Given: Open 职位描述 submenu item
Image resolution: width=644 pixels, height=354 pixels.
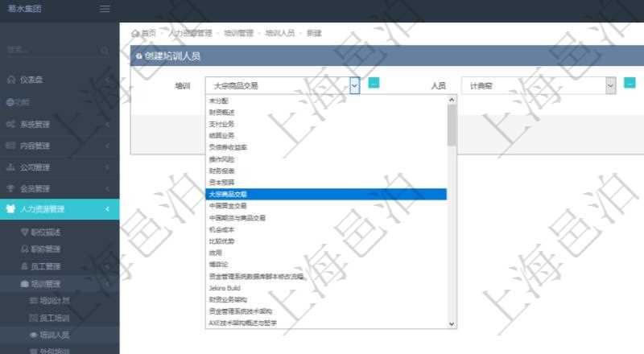Looking at the screenshot, I should [x=46, y=233].
